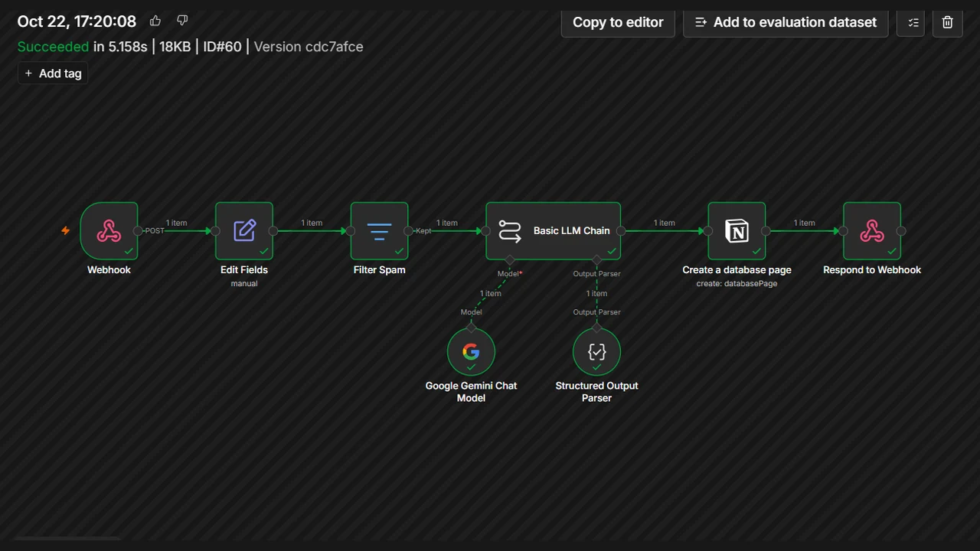Open the Edit Fields node

(244, 230)
